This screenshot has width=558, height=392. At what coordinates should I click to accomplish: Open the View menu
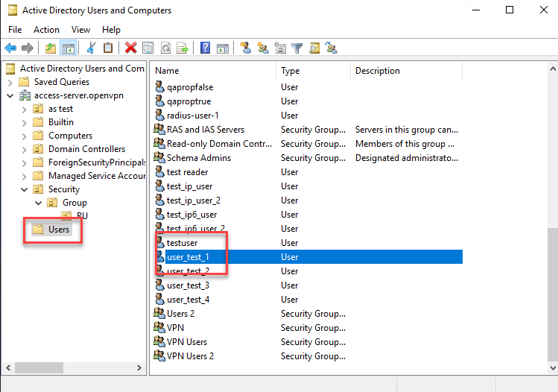coord(80,30)
